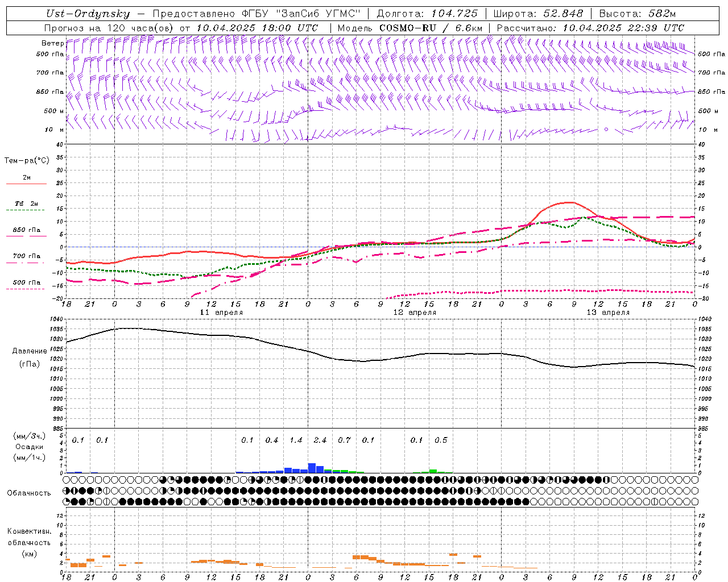Viewport: 728px width, 582px height.
Task: Select the Td 2м dew point legend entry
Action: (x=26, y=203)
